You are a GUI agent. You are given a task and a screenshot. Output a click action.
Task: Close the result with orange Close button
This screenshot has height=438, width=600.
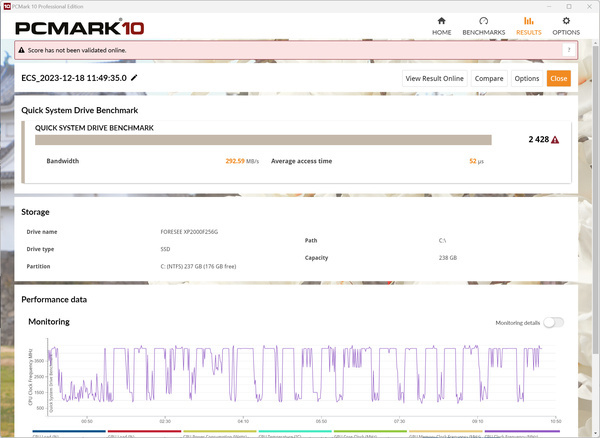(x=558, y=78)
